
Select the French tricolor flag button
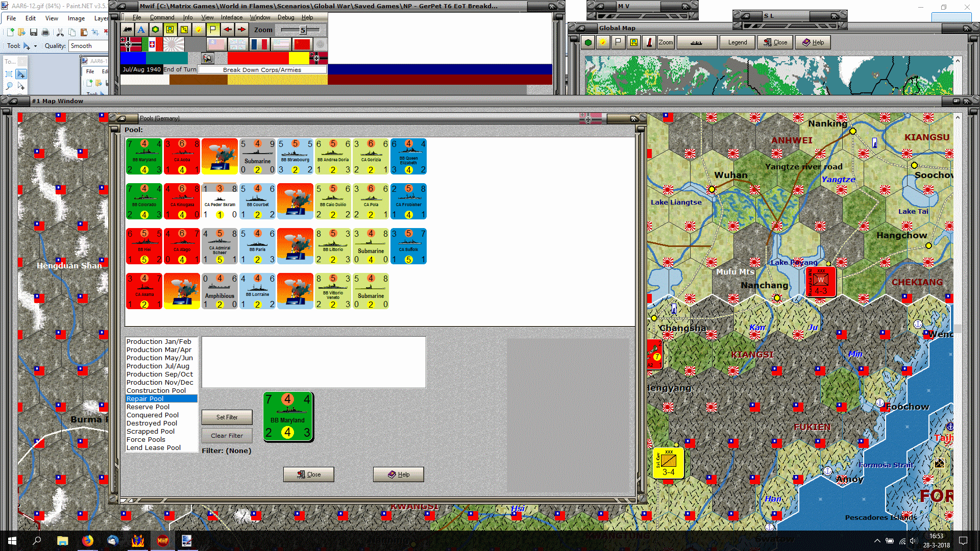coord(259,45)
